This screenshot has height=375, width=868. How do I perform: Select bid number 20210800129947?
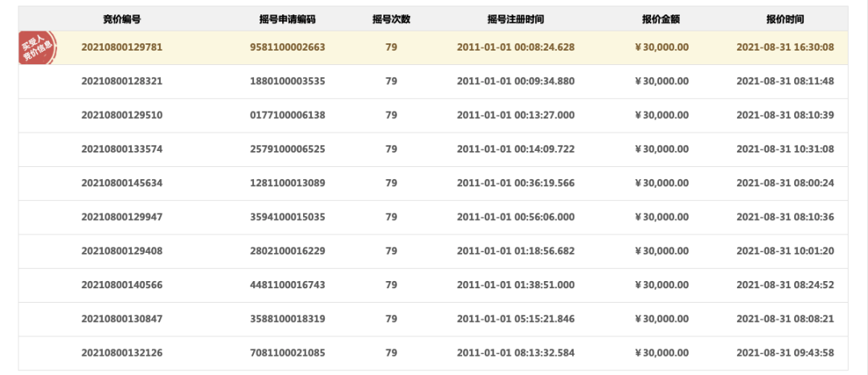[x=122, y=217]
